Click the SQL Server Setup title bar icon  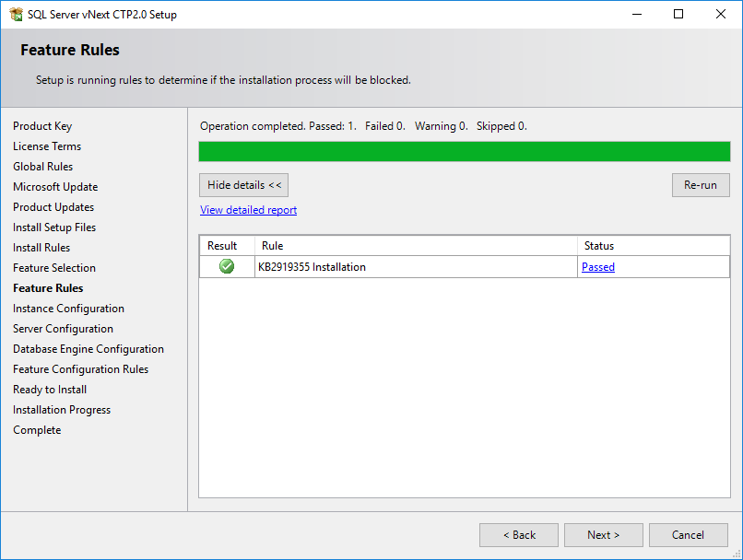16,14
